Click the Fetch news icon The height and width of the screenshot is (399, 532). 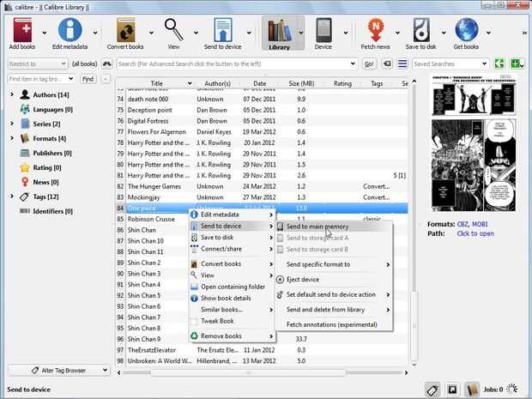pos(375,30)
